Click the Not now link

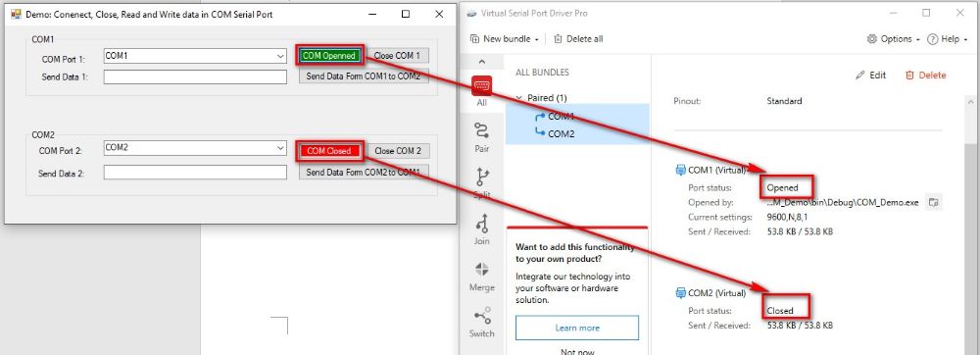pos(577,352)
